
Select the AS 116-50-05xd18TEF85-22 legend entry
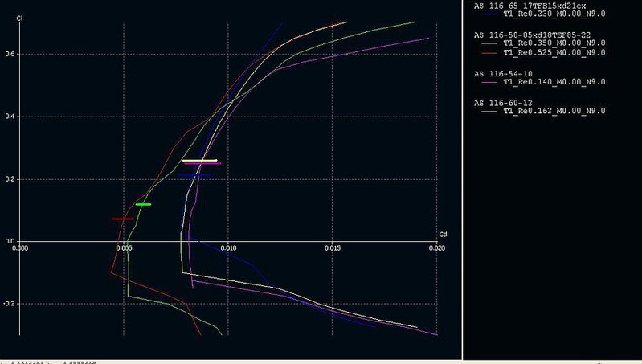click(535, 36)
